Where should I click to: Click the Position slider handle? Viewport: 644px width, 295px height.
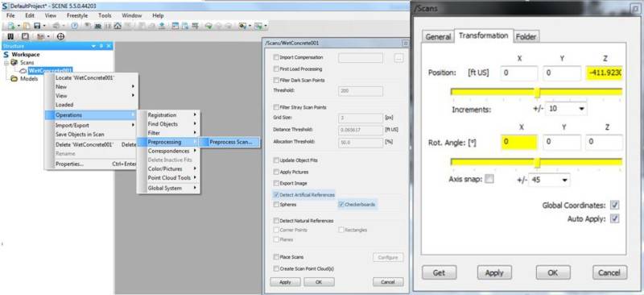pyautogui.click(x=536, y=93)
